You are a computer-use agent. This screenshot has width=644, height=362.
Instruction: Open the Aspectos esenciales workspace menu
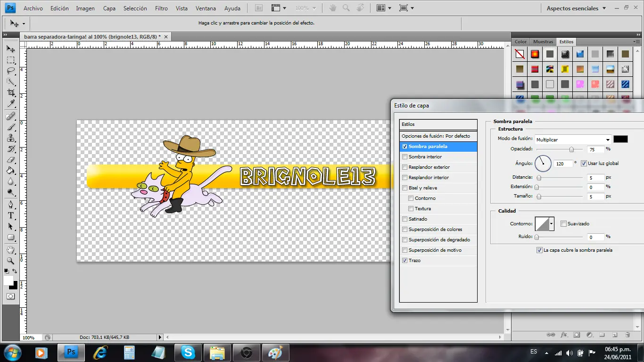point(576,8)
